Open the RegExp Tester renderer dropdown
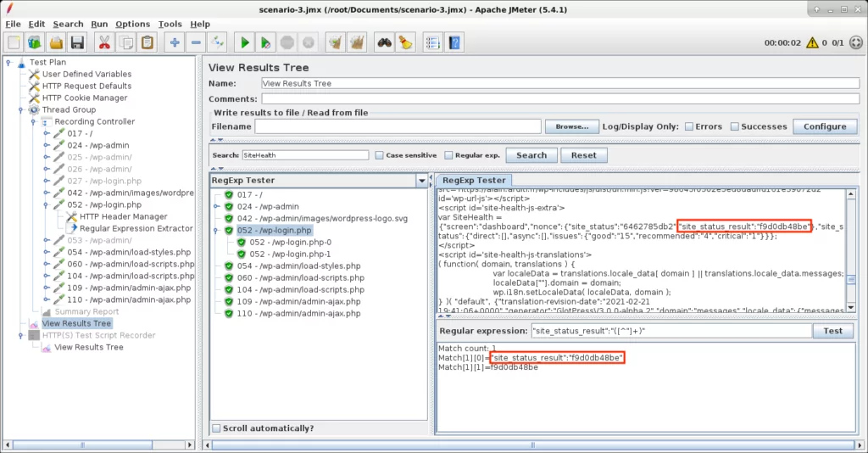Screen dimensions: 868x453 coord(421,181)
